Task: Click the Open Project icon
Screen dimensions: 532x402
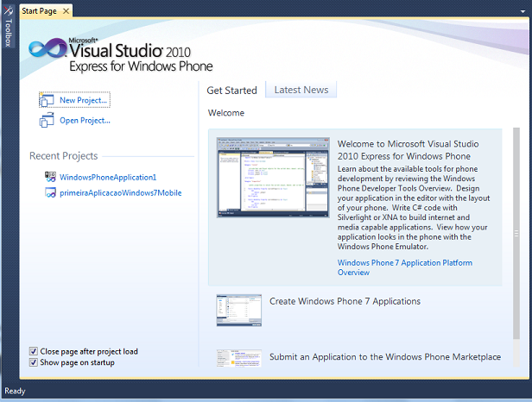Action: (x=47, y=120)
